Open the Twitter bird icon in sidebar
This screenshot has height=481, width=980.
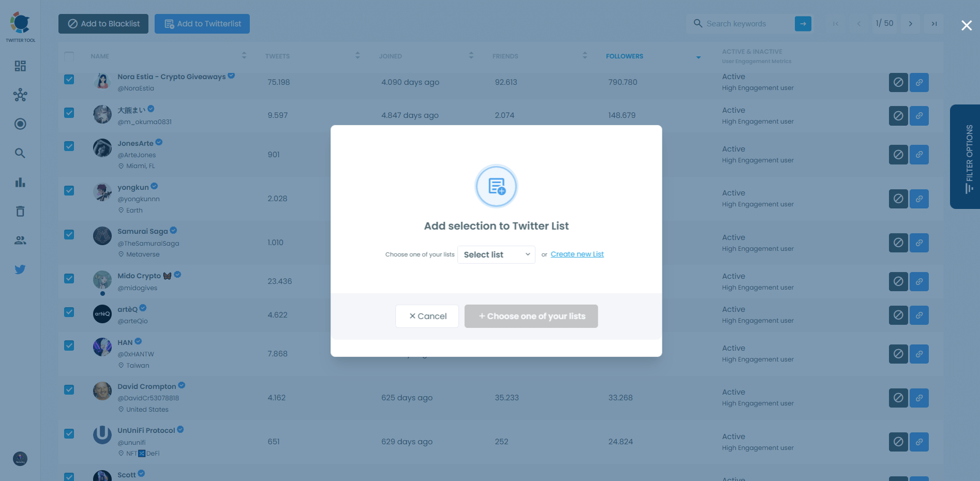tap(20, 269)
